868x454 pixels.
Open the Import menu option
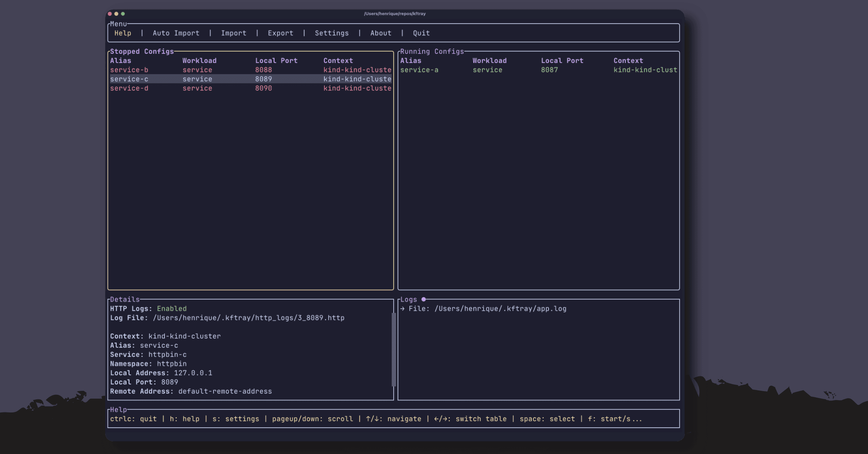click(233, 33)
